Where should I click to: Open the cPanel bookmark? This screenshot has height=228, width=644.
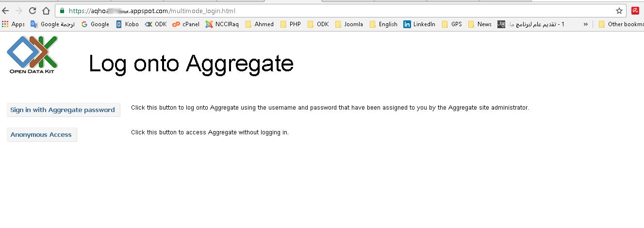[186, 24]
